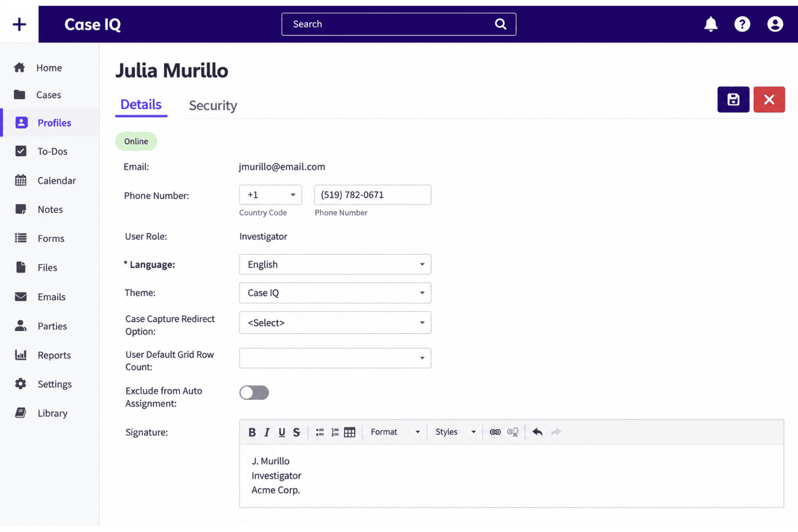Insert a table in the signature
The width and height of the screenshot is (798, 532).
click(350, 432)
